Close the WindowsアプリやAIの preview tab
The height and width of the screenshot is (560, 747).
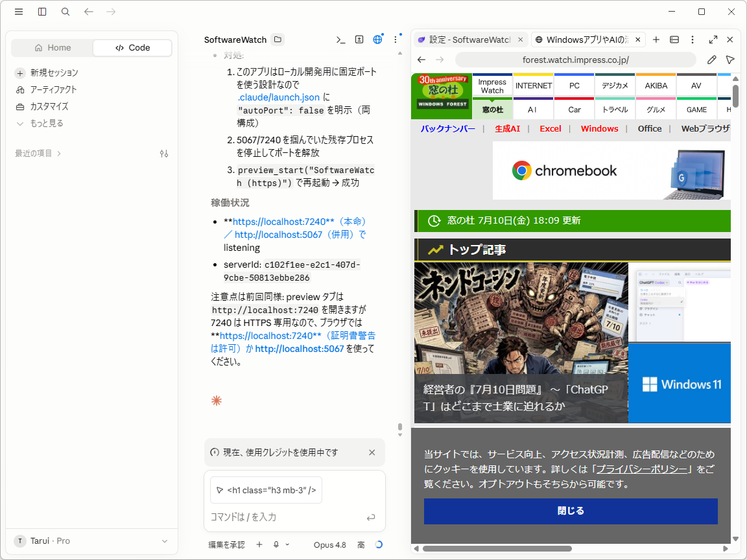pyautogui.click(x=638, y=40)
